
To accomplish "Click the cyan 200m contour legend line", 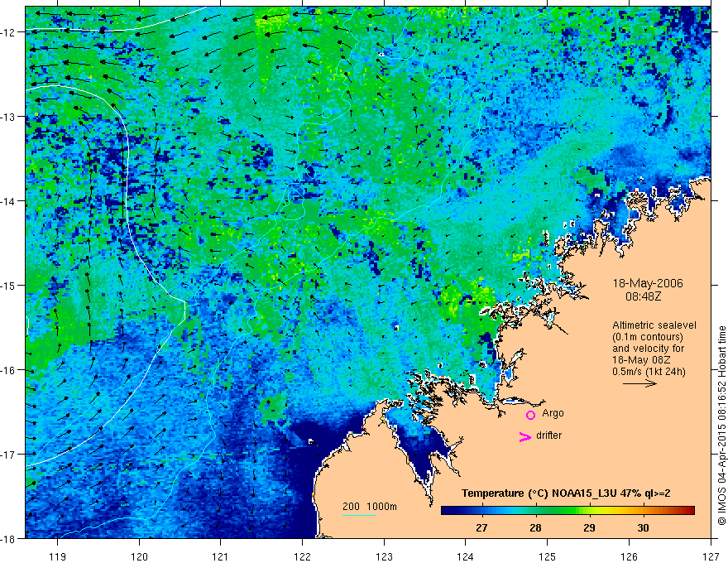I will (359, 515).
